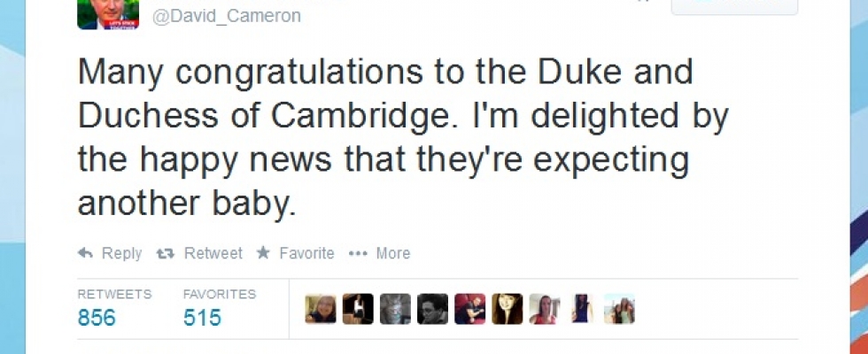
Task: Open the fourth avatar in the retweeters row
Action: tap(432, 309)
